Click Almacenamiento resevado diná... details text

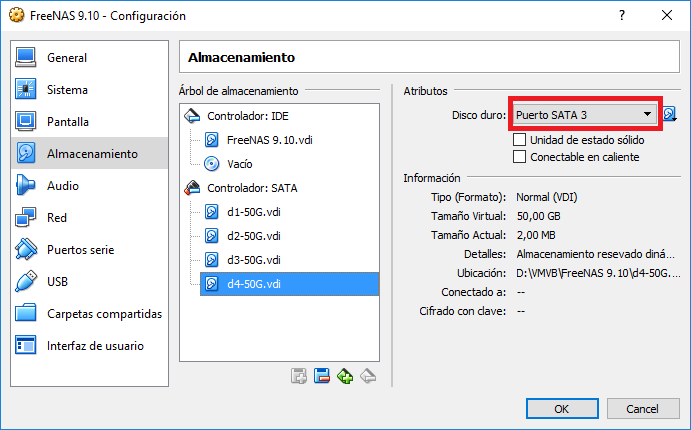[595, 254]
